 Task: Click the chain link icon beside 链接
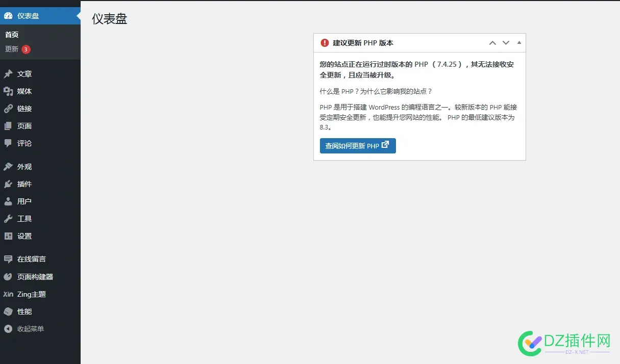[8, 109]
